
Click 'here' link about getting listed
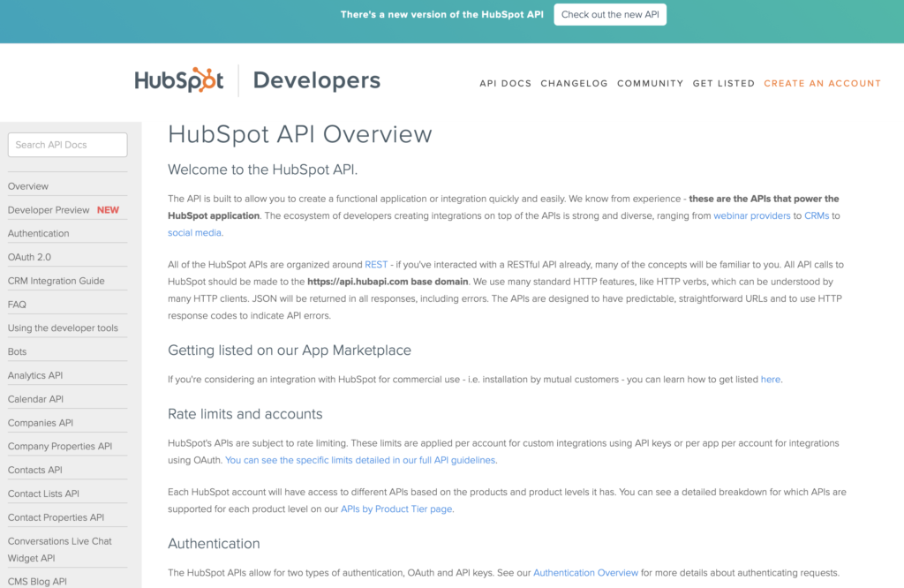click(x=770, y=380)
